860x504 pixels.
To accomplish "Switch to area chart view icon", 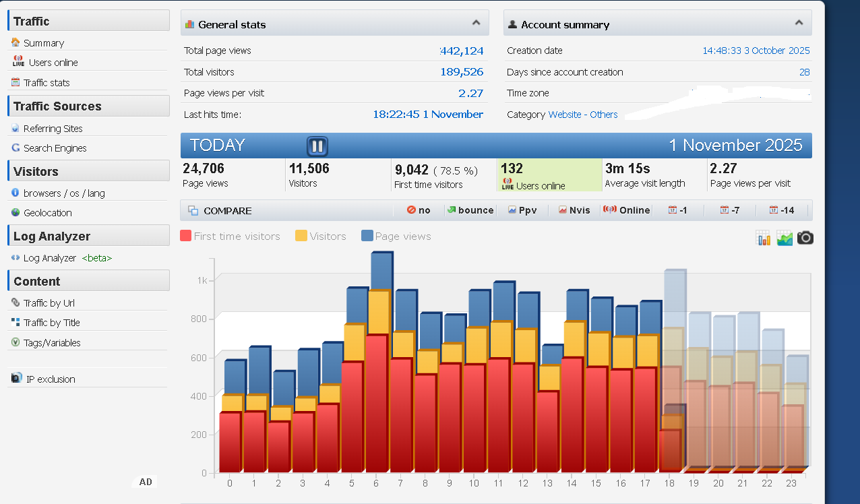I will (785, 238).
